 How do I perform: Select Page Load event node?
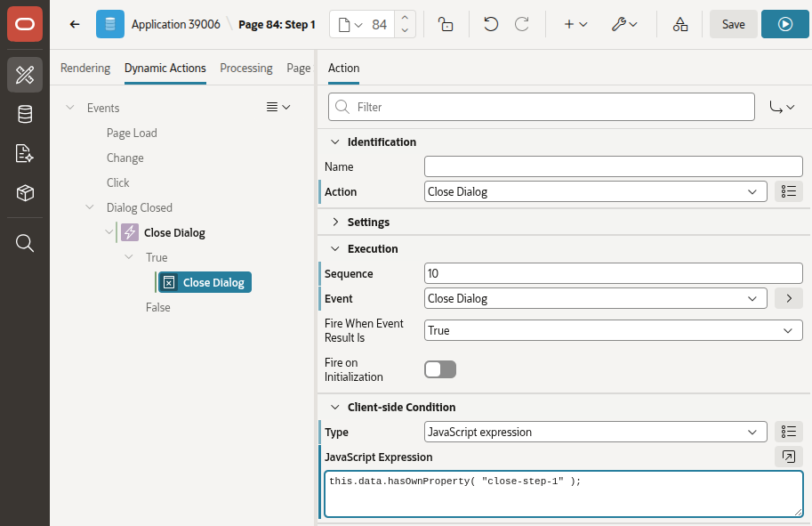click(132, 133)
